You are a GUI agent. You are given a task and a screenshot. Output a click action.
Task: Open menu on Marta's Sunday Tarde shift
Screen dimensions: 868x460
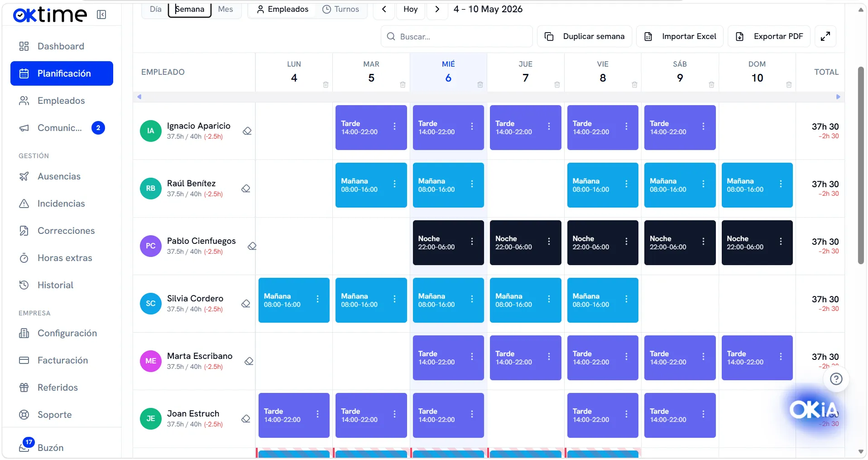click(x=781, y=357)
